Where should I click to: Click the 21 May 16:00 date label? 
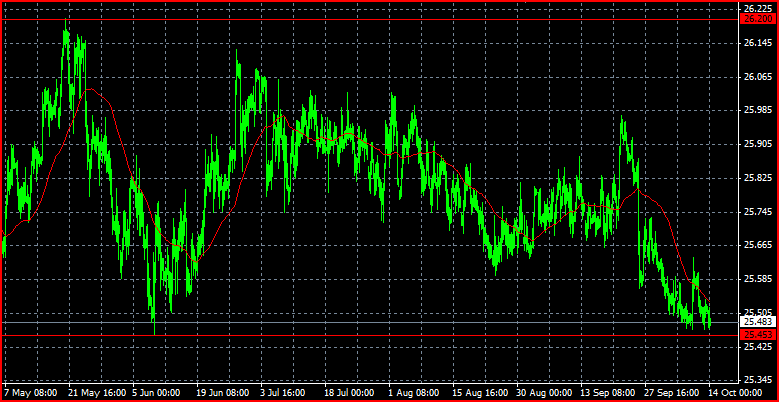(x=97, y=392)
